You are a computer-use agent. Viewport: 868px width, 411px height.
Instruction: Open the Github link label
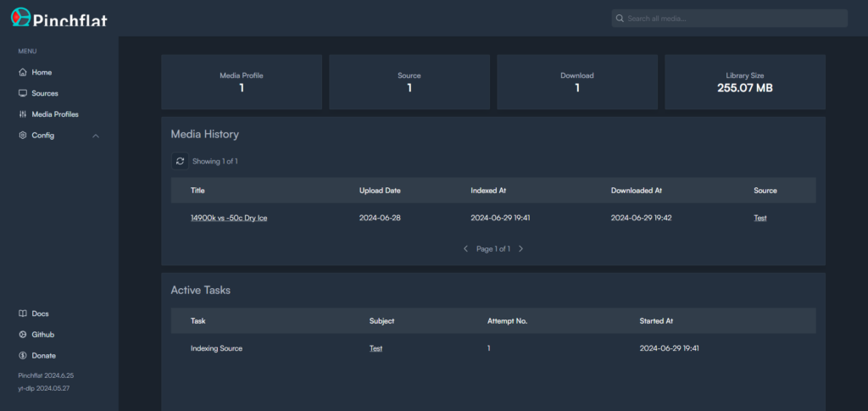point(42,335)
